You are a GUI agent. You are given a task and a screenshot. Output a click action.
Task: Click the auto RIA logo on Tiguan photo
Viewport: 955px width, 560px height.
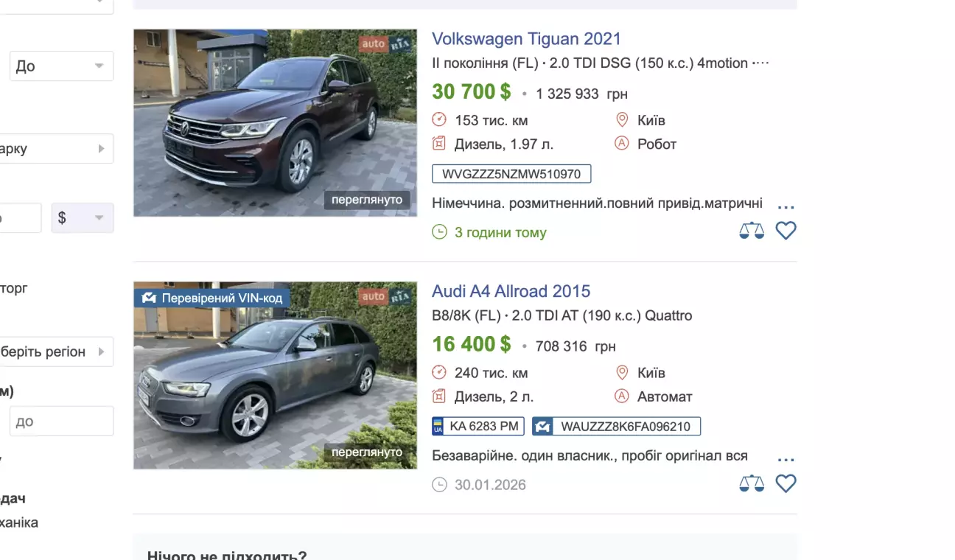(x=385, y=44)
